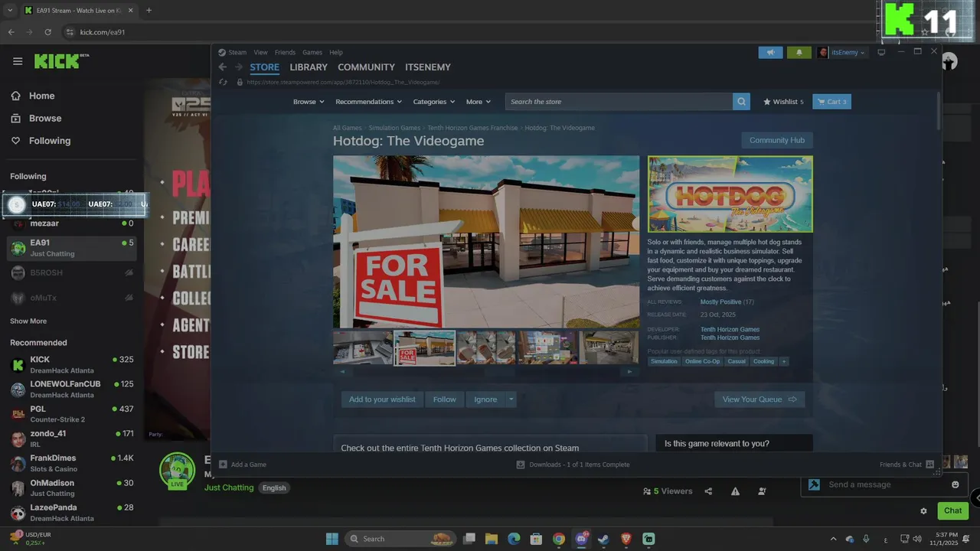
Task: Open FrankDimes Slots & Casino channel
Action: (72, 463)
